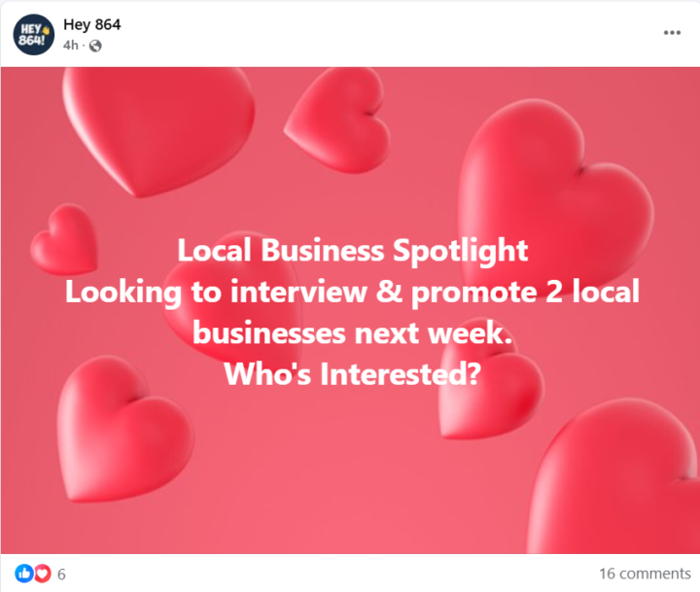Click the 4h post timestamp
700x592 pixels.
(71, 45)
